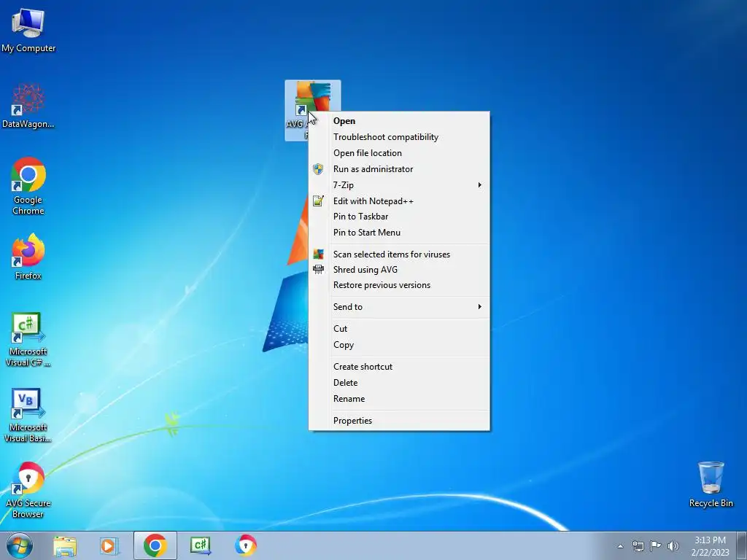Show hidden system tray icons arrow

620,546
